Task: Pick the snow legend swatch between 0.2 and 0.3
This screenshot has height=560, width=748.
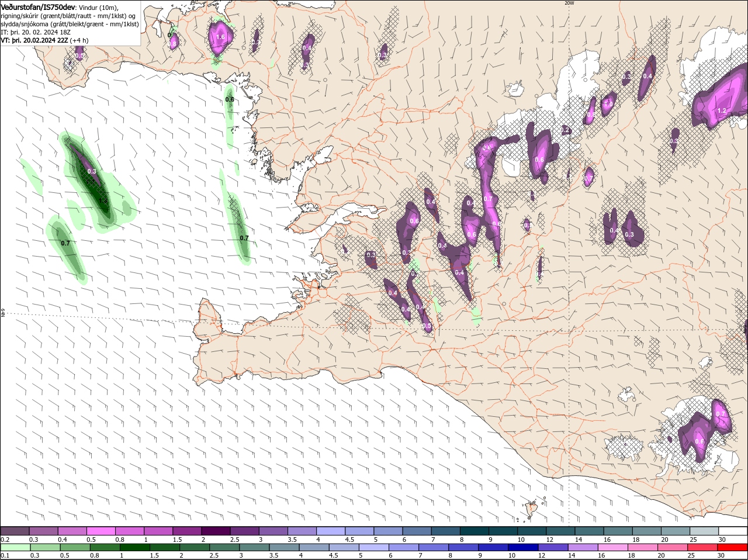Action: tap(15, 531)
